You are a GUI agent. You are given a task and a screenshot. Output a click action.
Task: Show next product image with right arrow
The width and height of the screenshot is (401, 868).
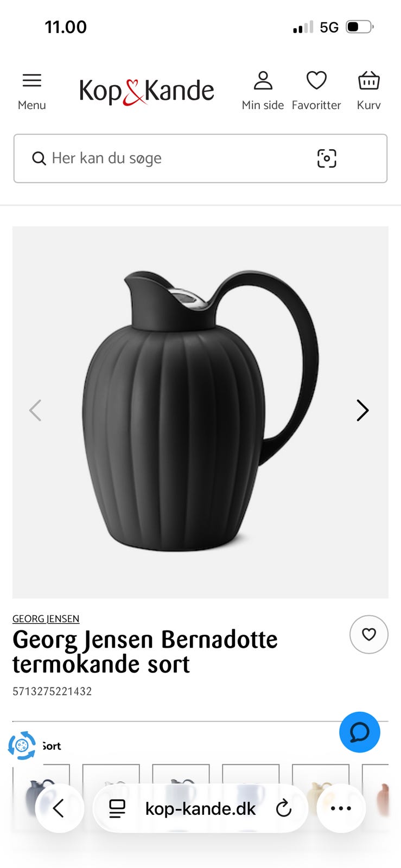click(362, 411)
